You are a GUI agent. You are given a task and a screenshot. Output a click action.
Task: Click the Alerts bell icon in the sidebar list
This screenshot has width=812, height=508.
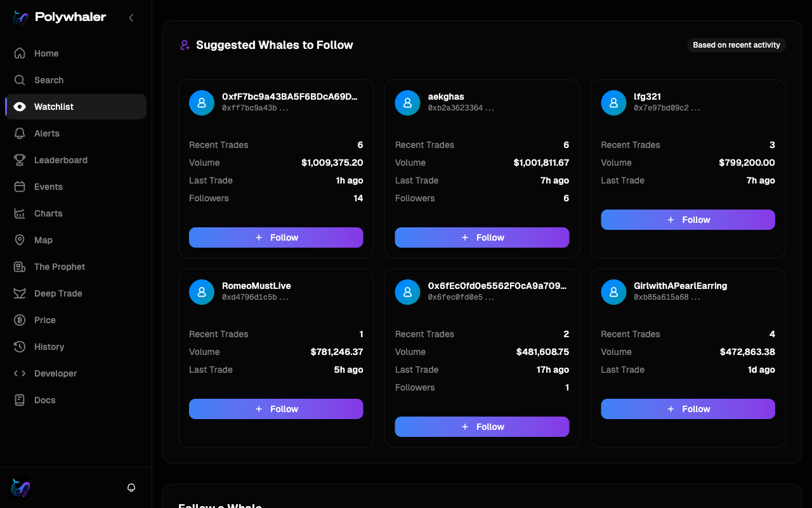coord(20,133)
